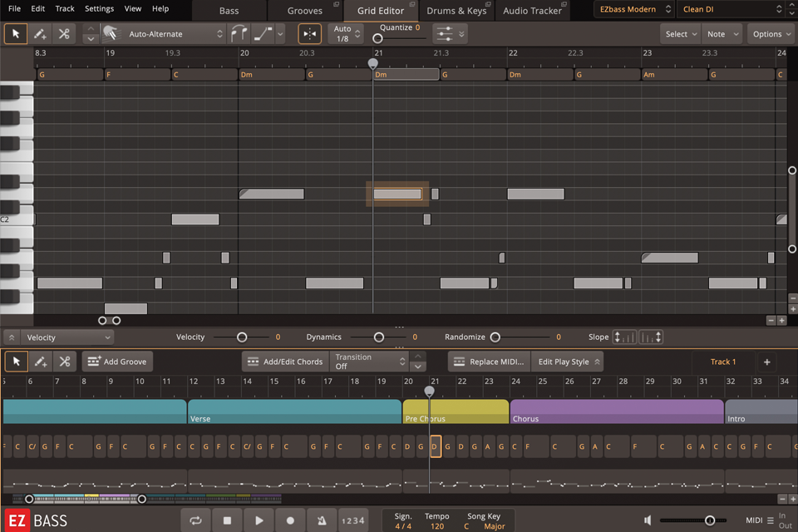Toggle the metronome in the transport bar

tap(322, 520)
